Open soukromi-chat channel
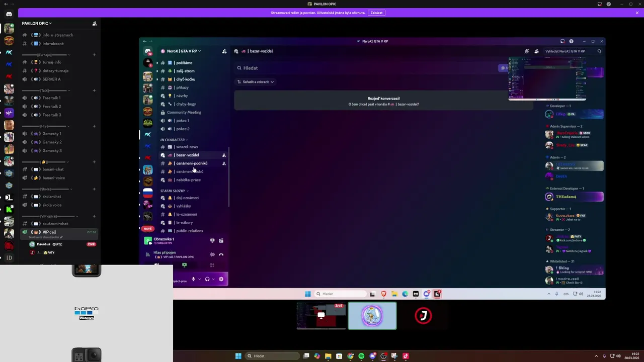644x362 pixels. pos(59,224)
